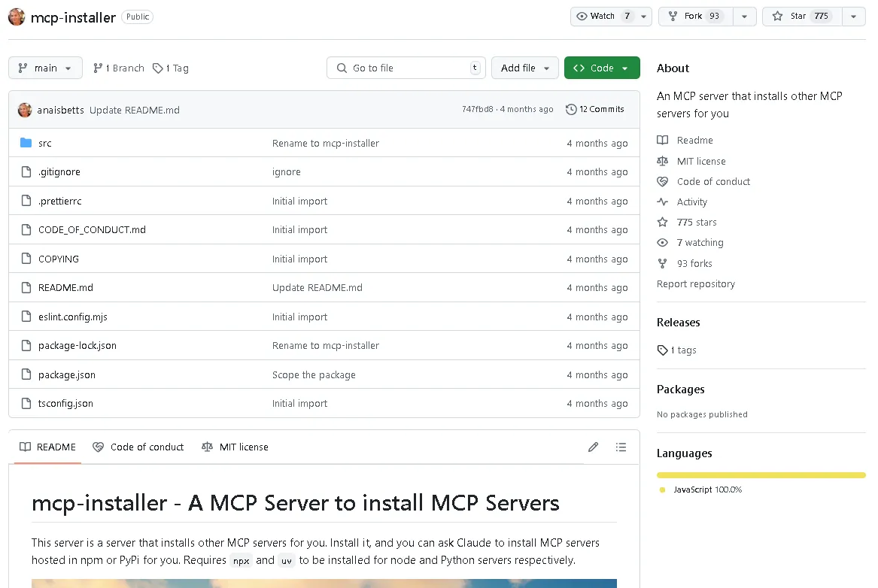Screen dimensions: 878x588
Task: Click the clock history icon next to 12 Commits
Action: [x=571, y=110]
